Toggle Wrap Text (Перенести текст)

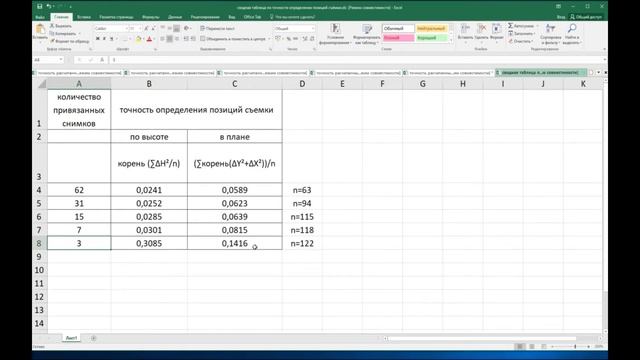pyautogui.click(x=217, y=29)
